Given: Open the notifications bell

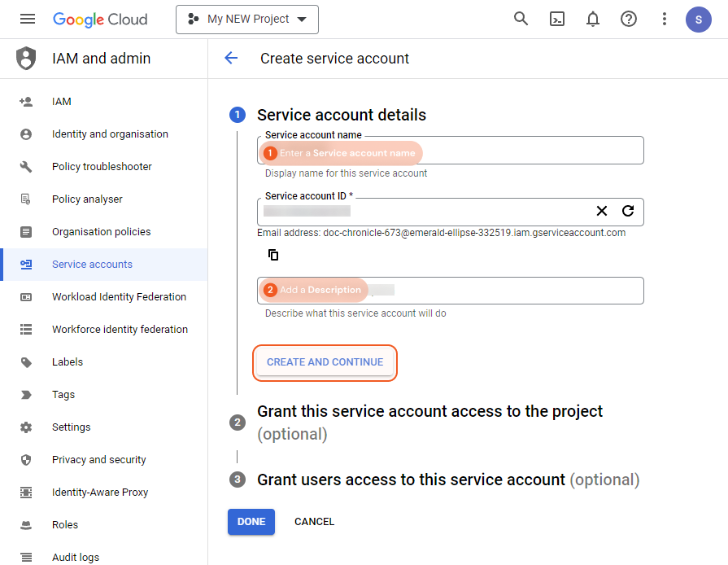Looking at the screenshot, I should pyautogui.click(x=593, y=19).
